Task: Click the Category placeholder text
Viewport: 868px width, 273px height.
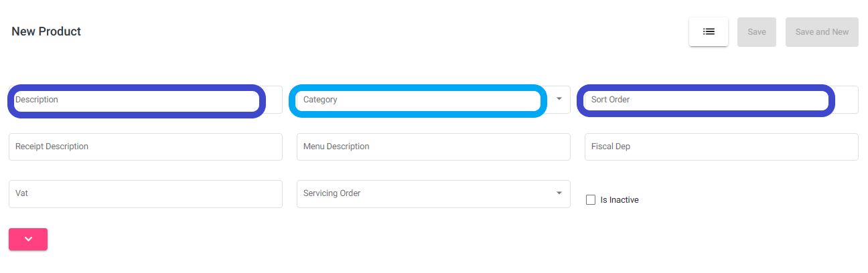Action: pos(320,100)
